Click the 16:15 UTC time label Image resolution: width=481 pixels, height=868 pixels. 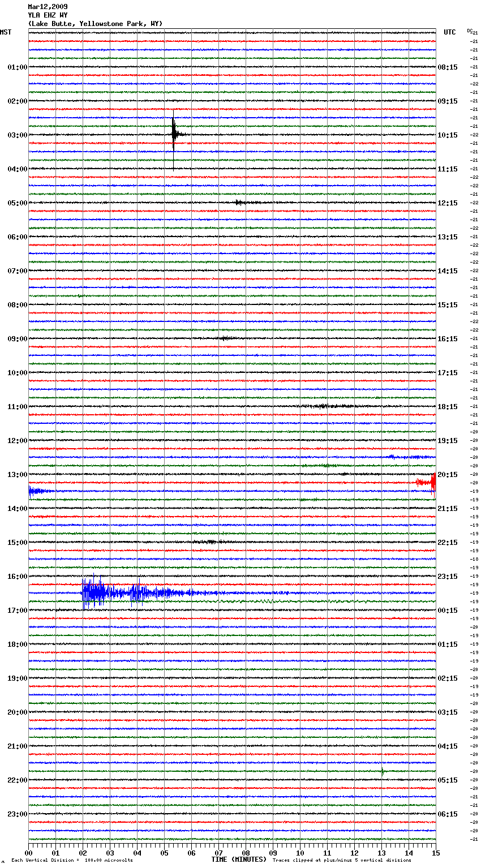[448, 339]
